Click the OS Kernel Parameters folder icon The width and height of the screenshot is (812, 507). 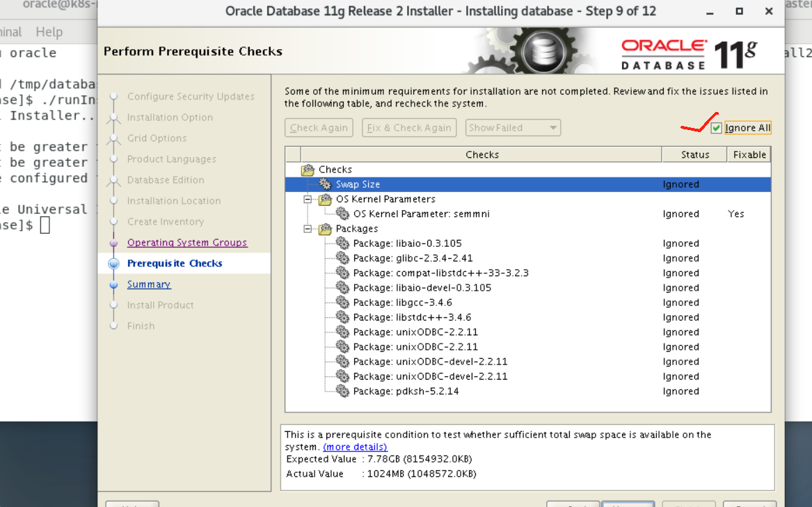[x=325, y=199]
